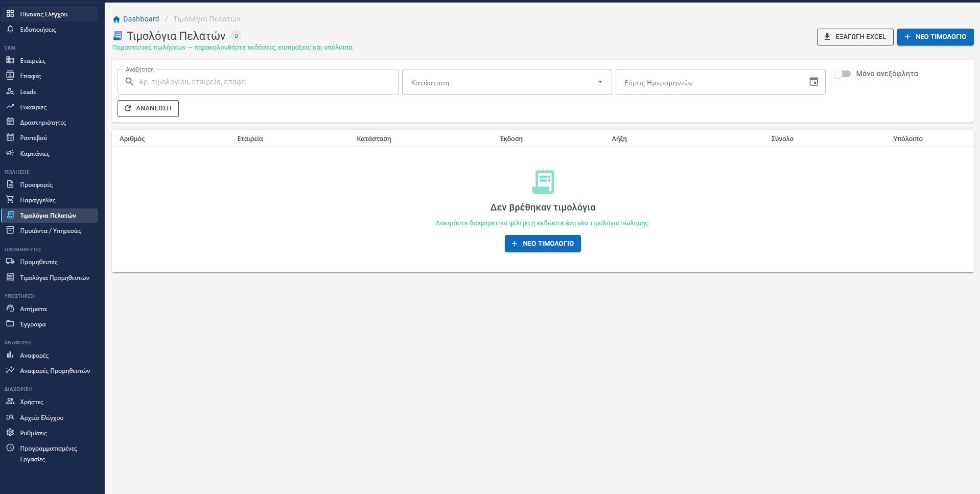
Task: Click top-right ΝΕΟ ΤΙΜΟΛΟΓΙΟ button
Action: point(935,37)
